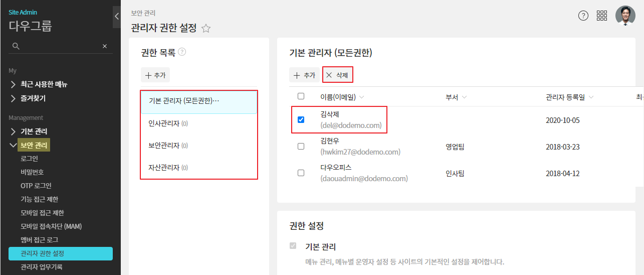Click the sidebar search input field
Image resolution: width=644 pixels, height=275 pixels.
pos(60,46)
